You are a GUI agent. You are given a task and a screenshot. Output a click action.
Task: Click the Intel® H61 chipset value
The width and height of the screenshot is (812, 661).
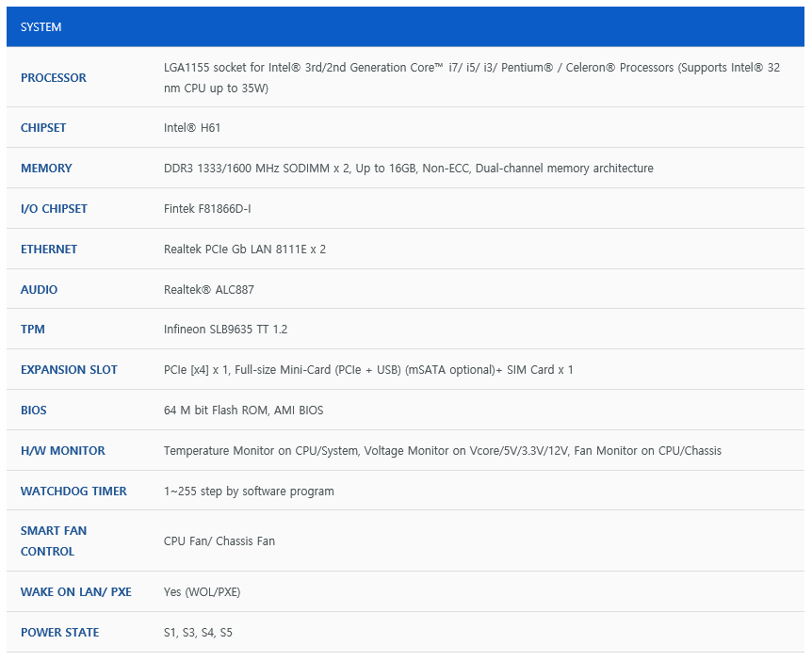tap(192, 128)
